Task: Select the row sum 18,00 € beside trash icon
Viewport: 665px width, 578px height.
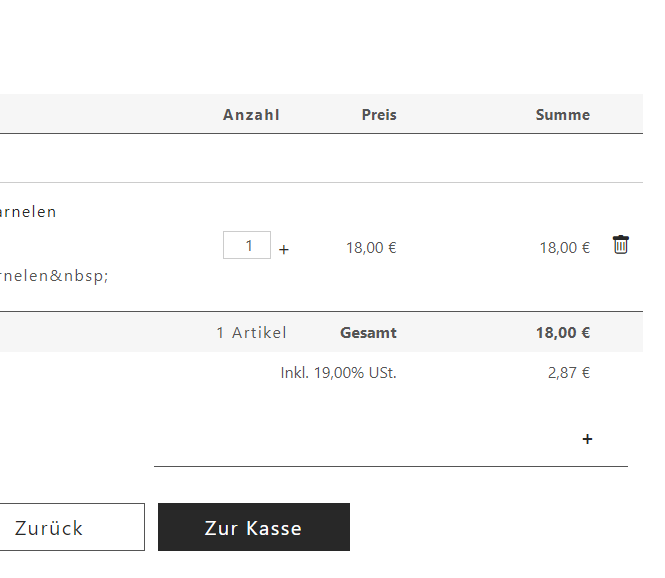Action: coord(564,248)
